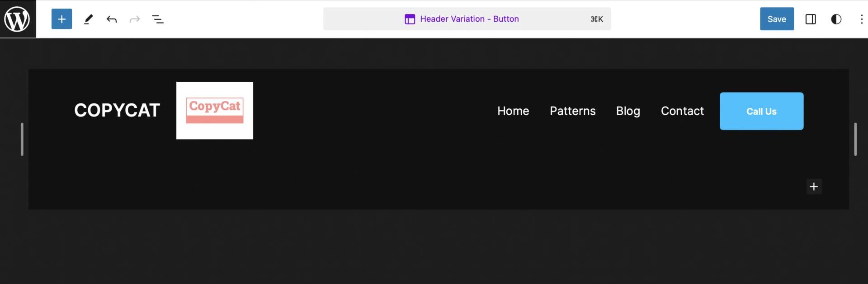868x284 pixels.
Task: Click the Undo arrow
Action: [x=112, y=19]
